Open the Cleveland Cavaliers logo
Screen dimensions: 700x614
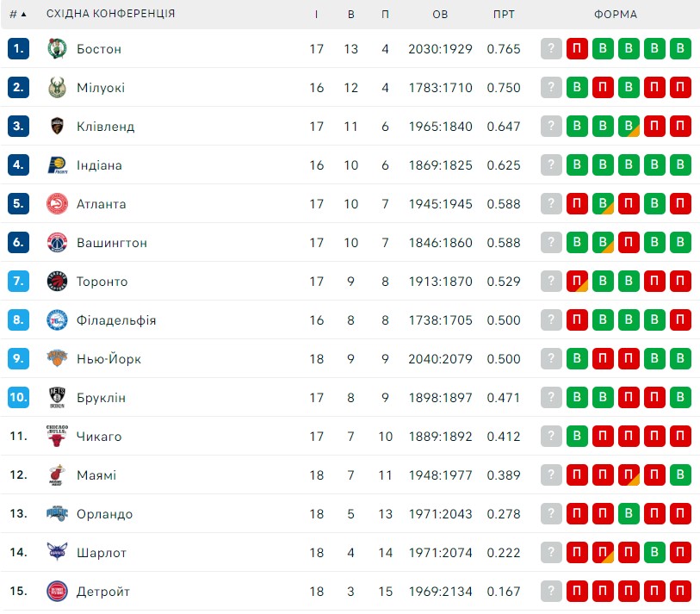[57, 126]
